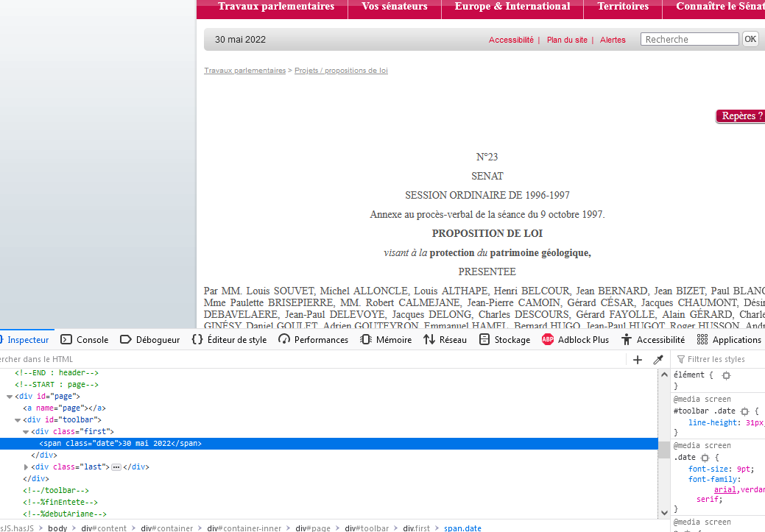Click the Recherche search field

pos(689,40)
